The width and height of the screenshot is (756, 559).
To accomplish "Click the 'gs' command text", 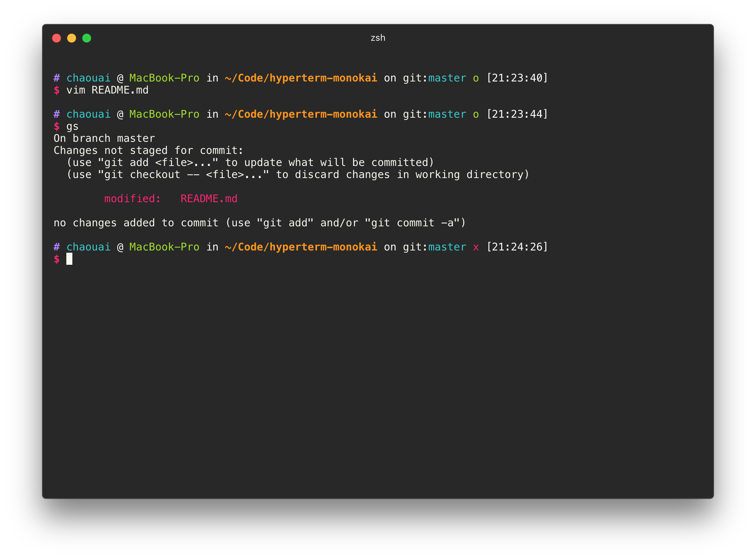I will click(72, 126).
